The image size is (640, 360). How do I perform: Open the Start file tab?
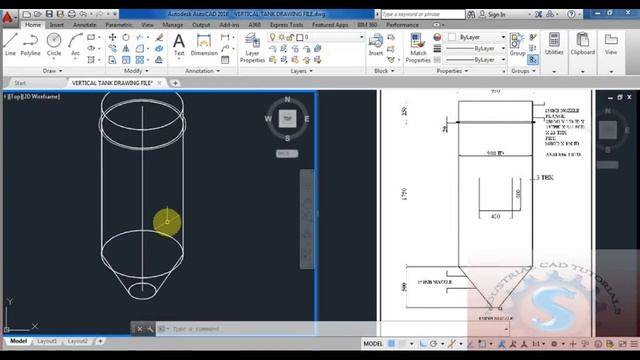pos(20,83)
